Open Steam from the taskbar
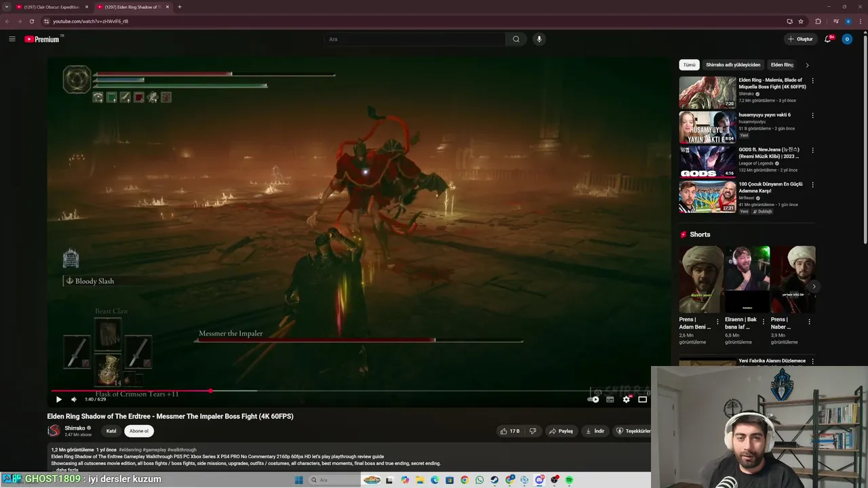Image resolution: width=868 pixels, height=488 pixels. pyautogui.click(x=494, y=480)
